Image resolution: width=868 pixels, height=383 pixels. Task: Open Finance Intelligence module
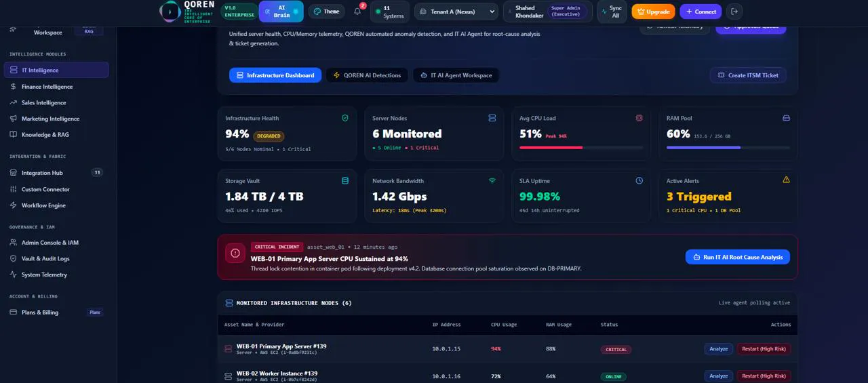click(56, 87)
